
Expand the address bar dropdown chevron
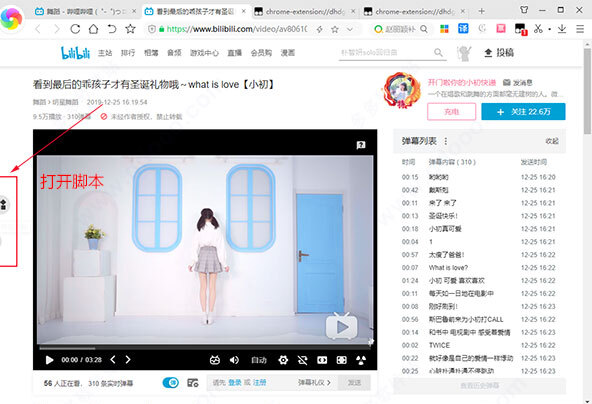pyautogui.click(x=350, y=29)
